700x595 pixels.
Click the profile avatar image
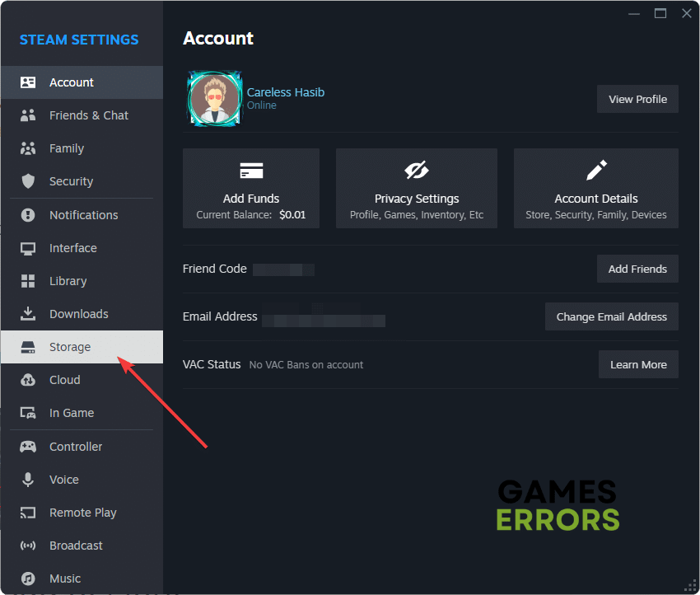point(215,99)
